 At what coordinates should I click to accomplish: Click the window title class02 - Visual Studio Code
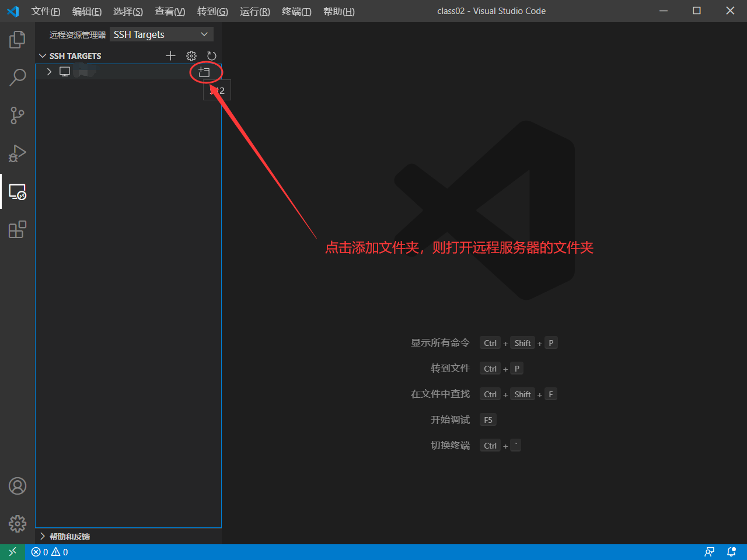pyautogui.click(x=491, y=11)
